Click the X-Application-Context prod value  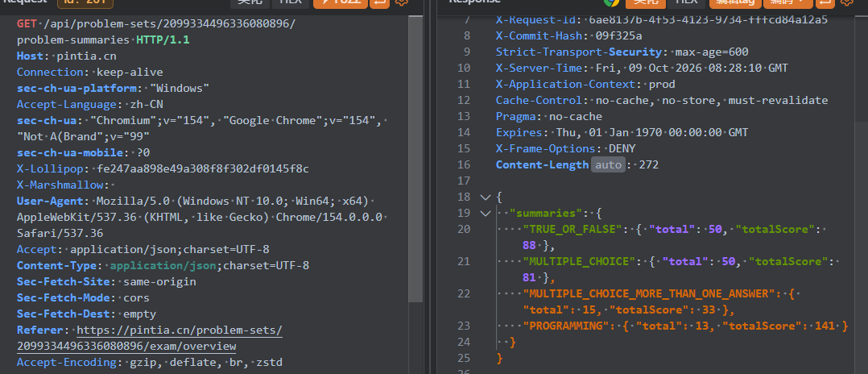pyautogui.click(x=662, y=84)
